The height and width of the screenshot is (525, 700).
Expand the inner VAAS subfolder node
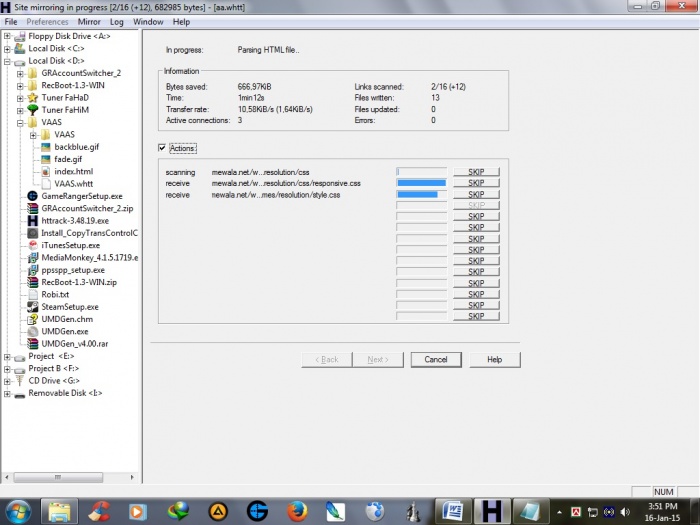pyautogui.click(x=33, y=135)
